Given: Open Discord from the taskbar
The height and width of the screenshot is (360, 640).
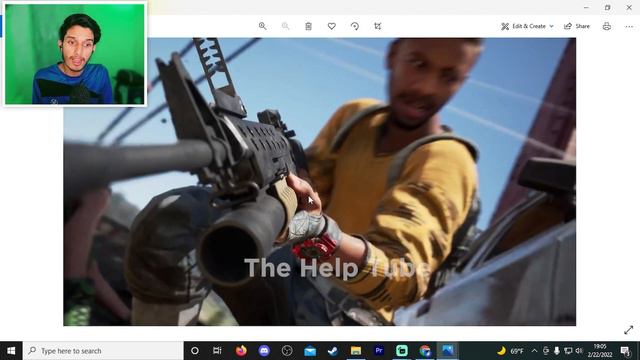Looking at the screenshot, I should (264, 351).
